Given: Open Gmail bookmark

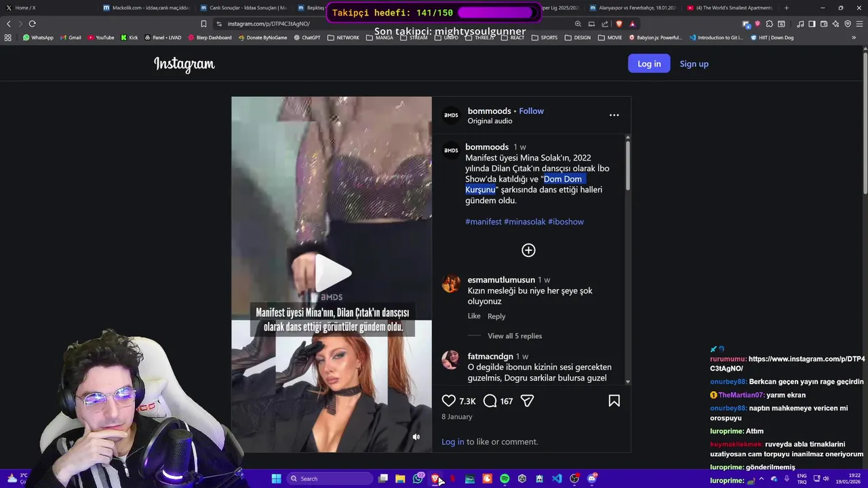Looking at the screenshot, I should click(71, 37).
